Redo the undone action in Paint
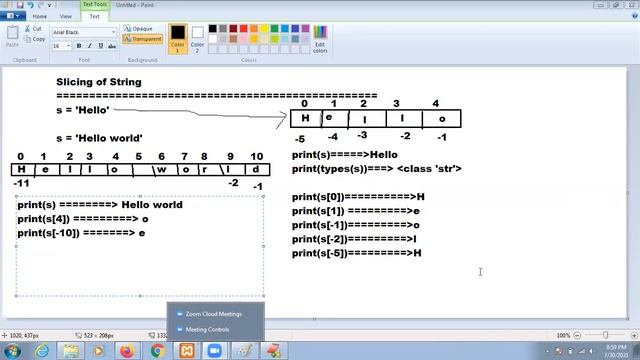 40,5
